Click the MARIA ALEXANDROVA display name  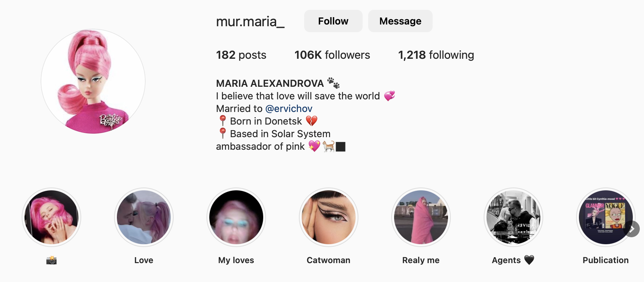tap(270, 83)
